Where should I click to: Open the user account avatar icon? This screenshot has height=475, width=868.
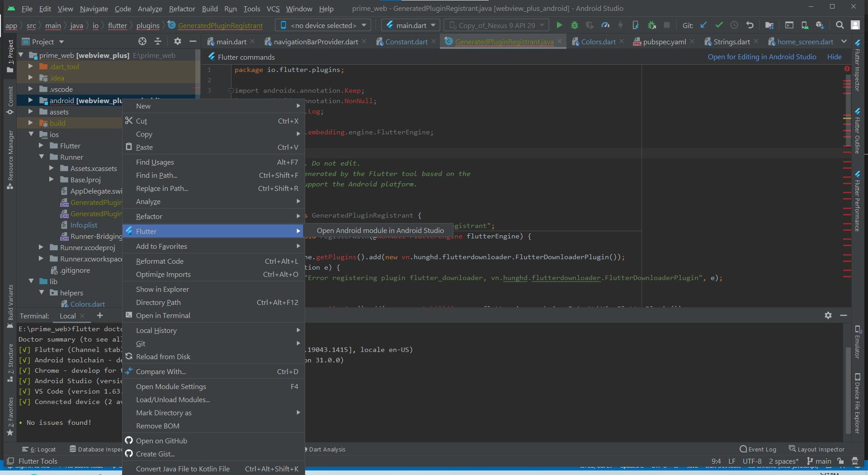[x=855, y=25]
